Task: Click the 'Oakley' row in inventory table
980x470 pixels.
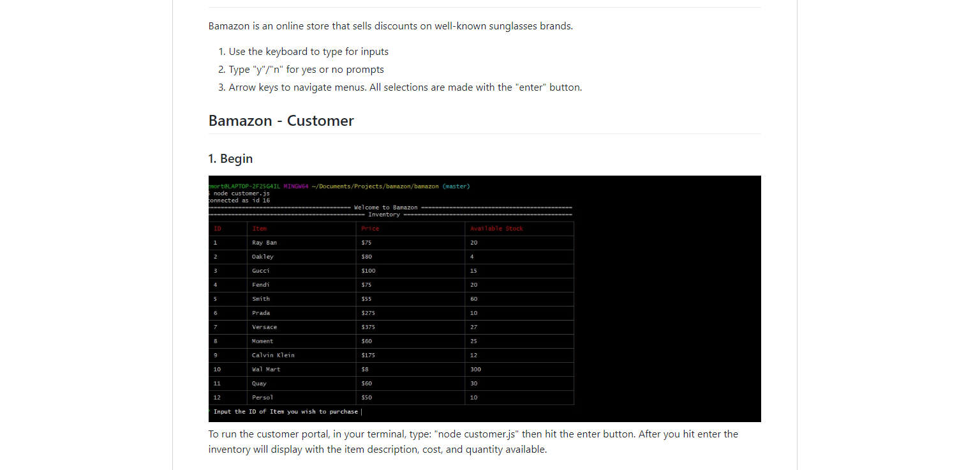Action: point(263,257)
